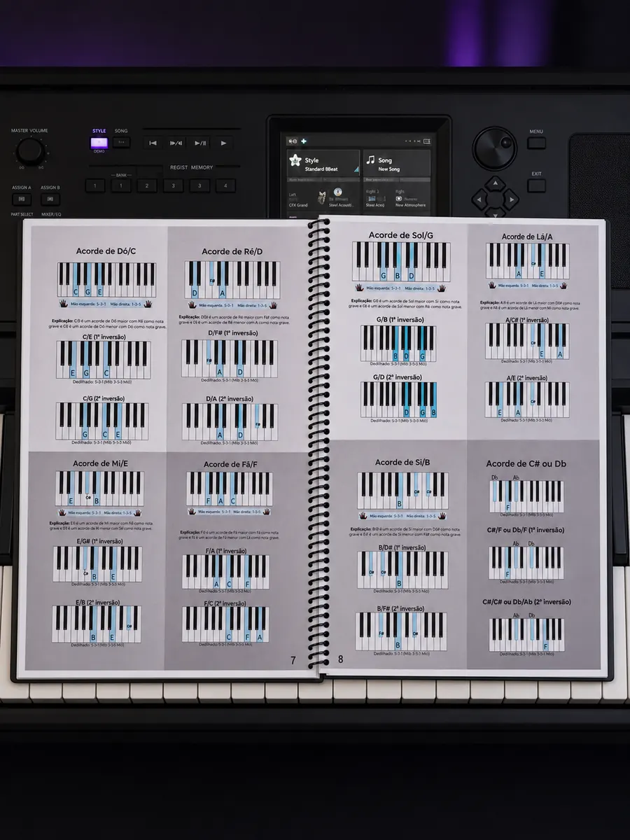Hit the skip-to-start transport button
630x840 pixels.
point(153,143)
